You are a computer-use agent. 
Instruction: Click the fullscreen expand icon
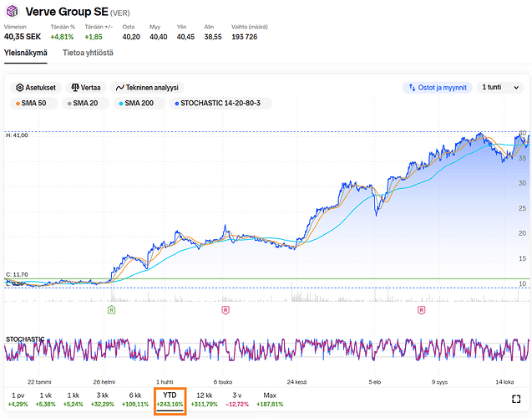pos(516,400)
